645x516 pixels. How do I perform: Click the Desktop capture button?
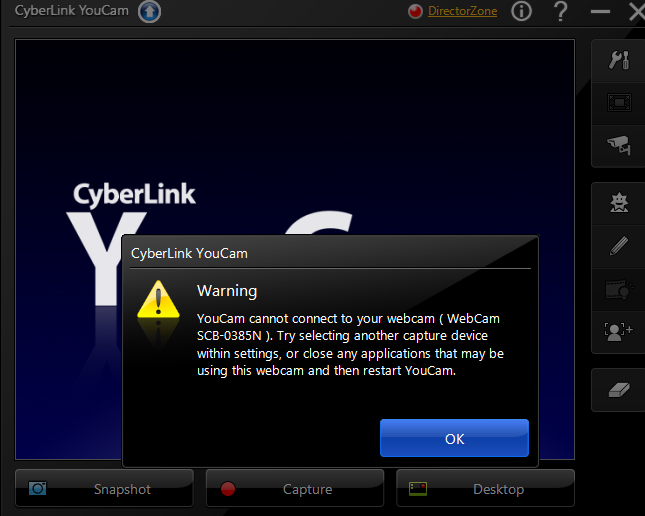coord(485,488)
